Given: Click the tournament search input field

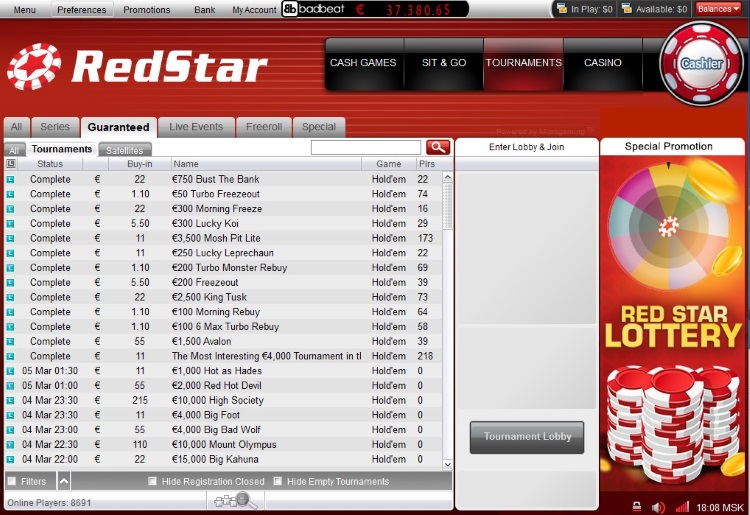Looking at the screenshot, I should (x=366, y=147).
